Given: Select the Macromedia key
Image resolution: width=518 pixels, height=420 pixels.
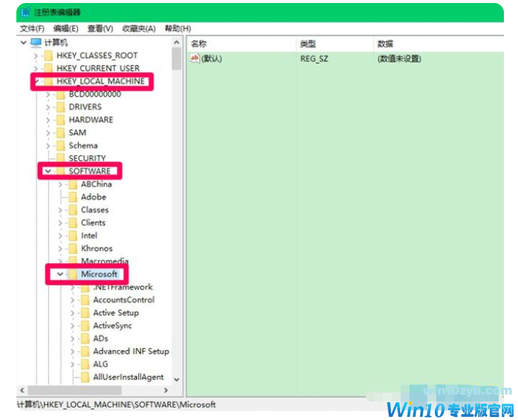Looking at the screenshot, I should (x=104, y=262).
